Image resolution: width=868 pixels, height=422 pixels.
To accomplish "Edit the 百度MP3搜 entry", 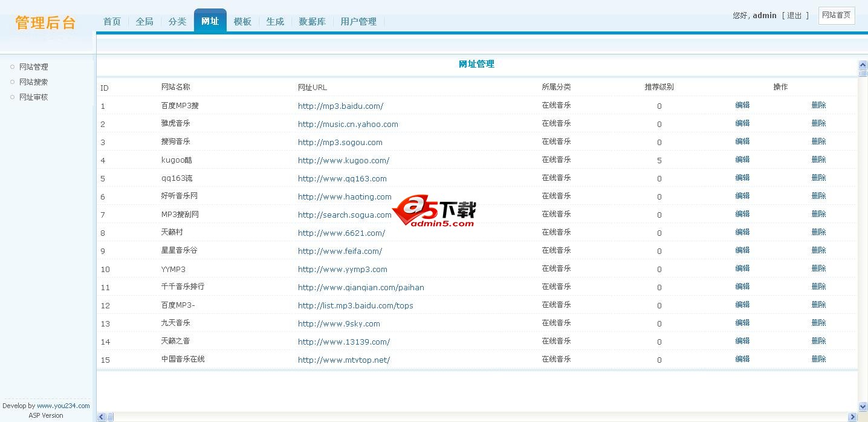I will 742,105.
